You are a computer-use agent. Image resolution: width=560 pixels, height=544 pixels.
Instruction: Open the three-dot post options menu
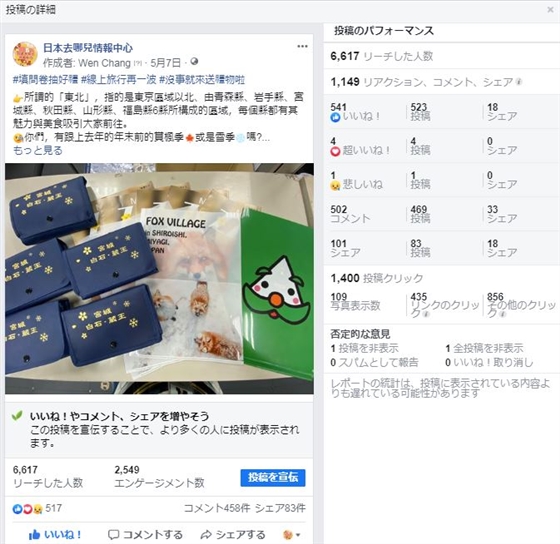[302, 46]
